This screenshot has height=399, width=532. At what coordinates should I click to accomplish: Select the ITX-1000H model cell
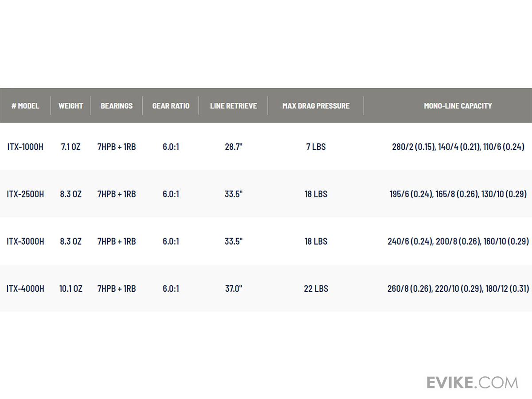(25, 147)
